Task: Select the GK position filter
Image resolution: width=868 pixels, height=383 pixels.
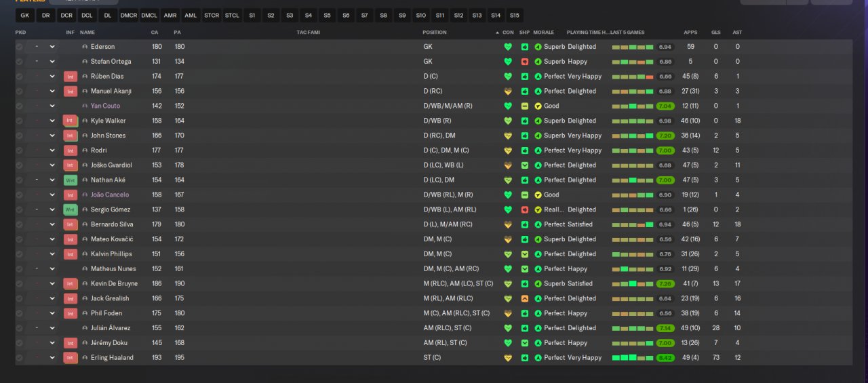Action: (25, 15)
